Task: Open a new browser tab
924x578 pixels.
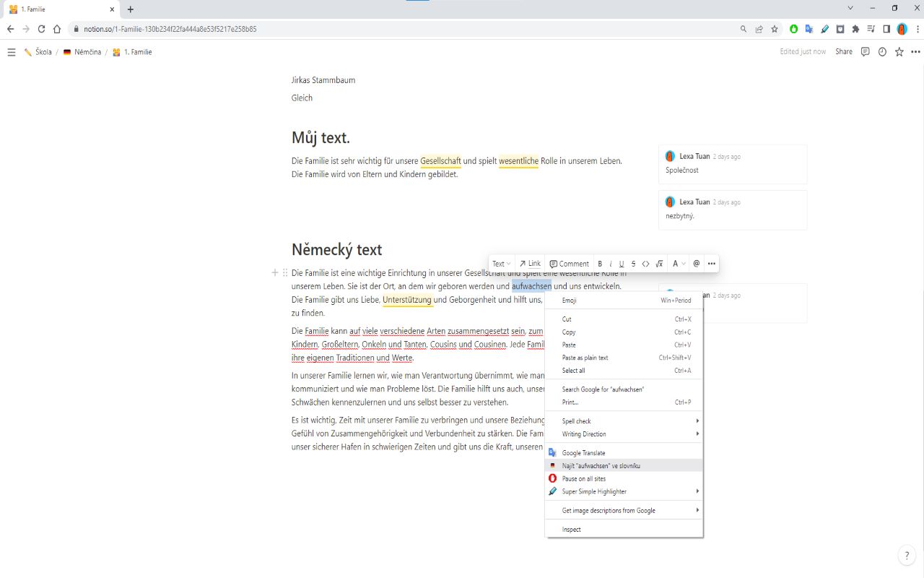Action: click(131, 9)
